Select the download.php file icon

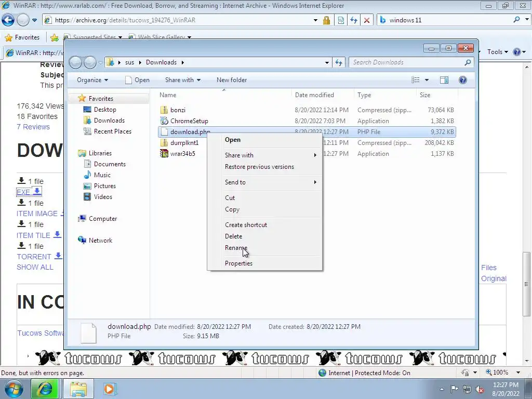tap(164, 131)
